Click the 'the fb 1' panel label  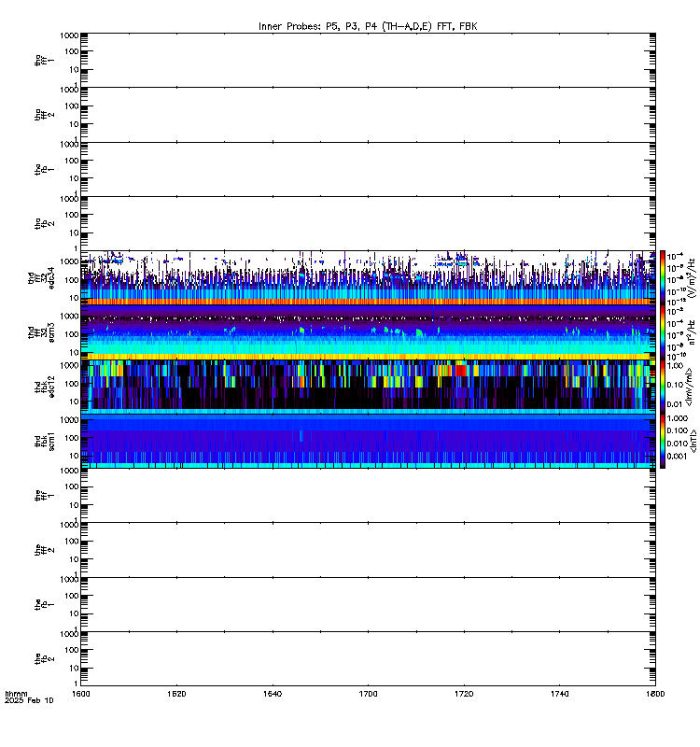point(44,604)
